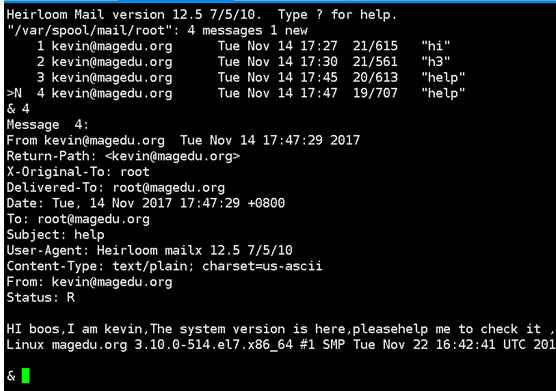Click the Date header with +0800 timezone
Screen dimensions: 556x391
[x=145, y=203]
